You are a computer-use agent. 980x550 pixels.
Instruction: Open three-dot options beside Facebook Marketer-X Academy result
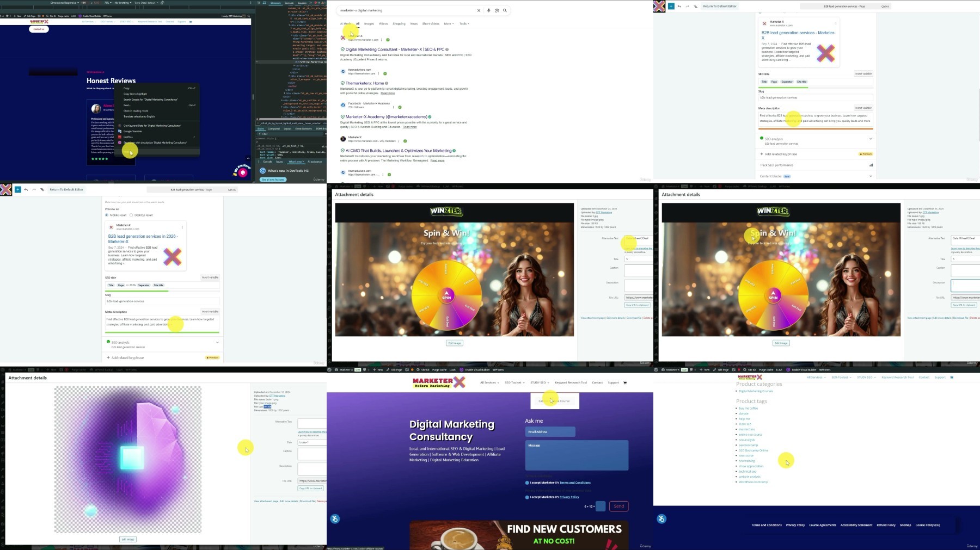[x=394, y=107]
